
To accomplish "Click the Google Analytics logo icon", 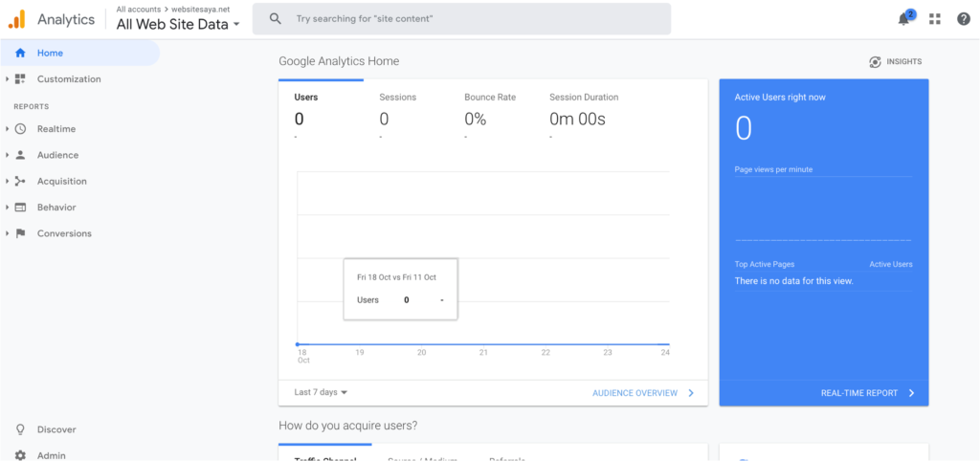I will point(17,19).
